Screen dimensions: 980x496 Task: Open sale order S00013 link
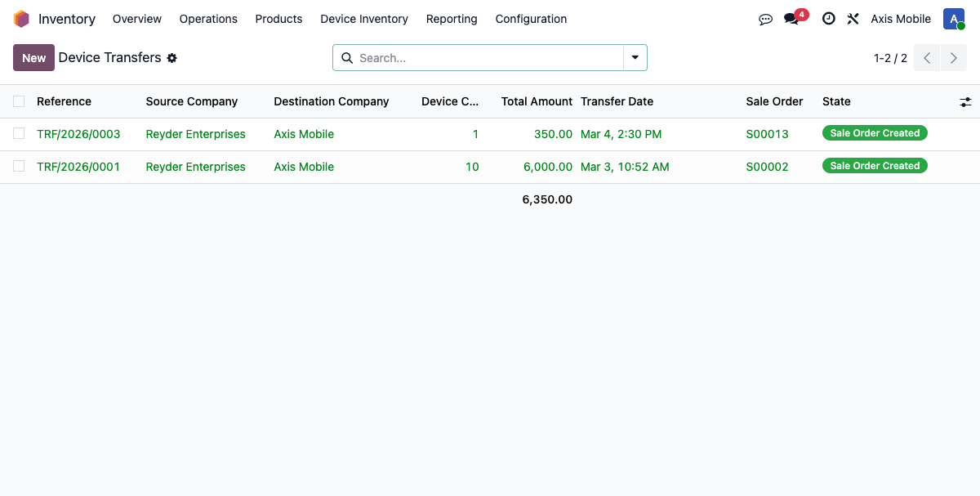(x=767, y=134)
